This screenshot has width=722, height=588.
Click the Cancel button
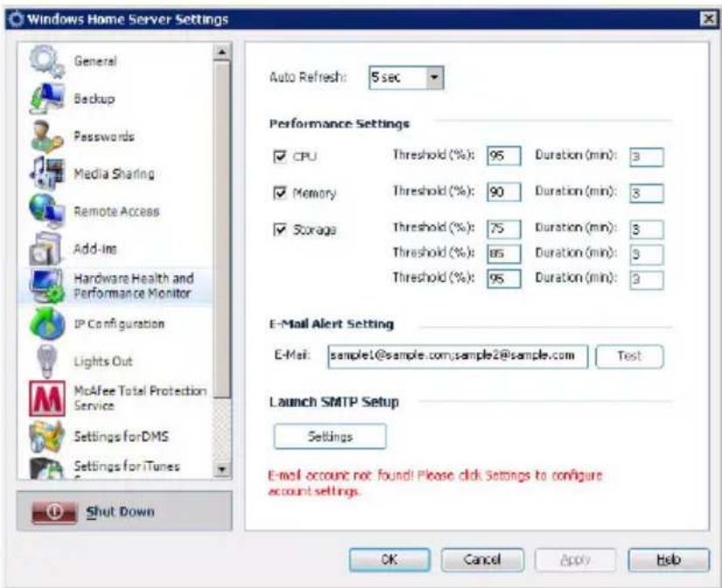tap(482, 560)
